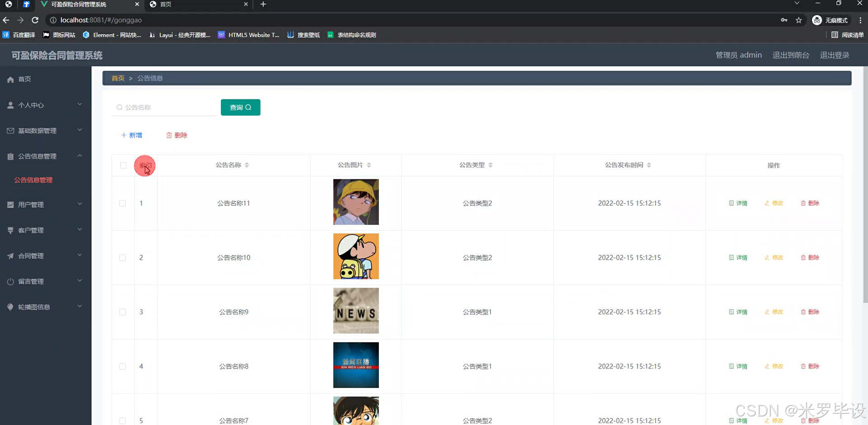Image resolution: width=868 pixels, height=425 pixels.
Task: Click 管理员 admin in header
Action: pos(738,55)
